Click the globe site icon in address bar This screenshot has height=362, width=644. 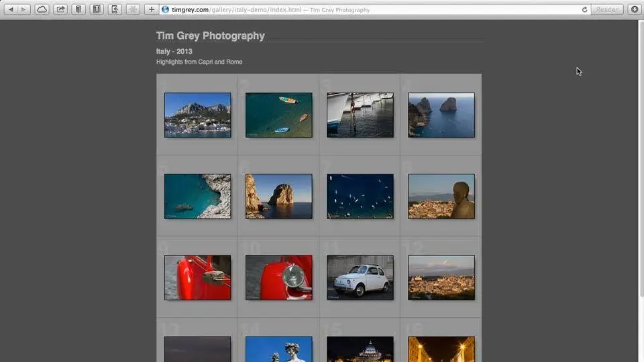tap(165, 9)
